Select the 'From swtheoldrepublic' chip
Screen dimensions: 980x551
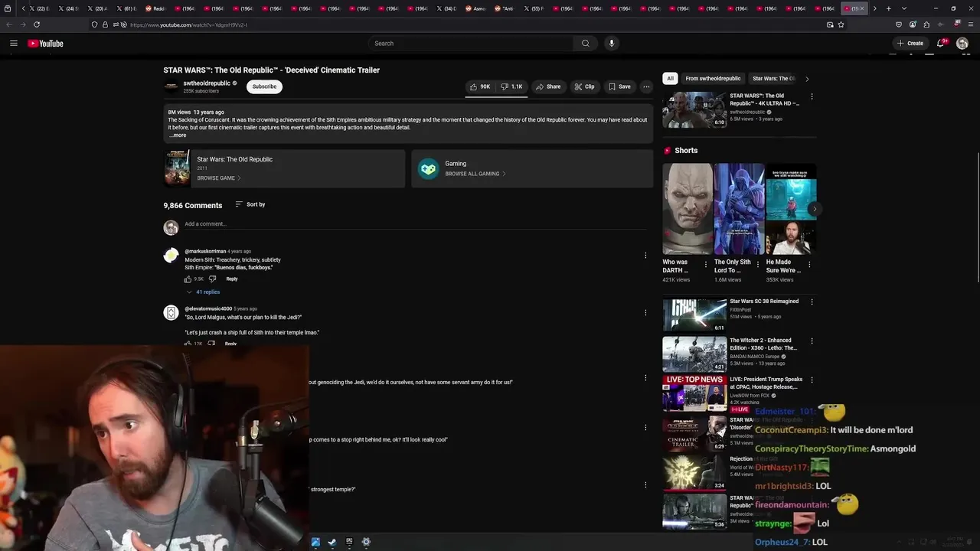coord(713,78)
